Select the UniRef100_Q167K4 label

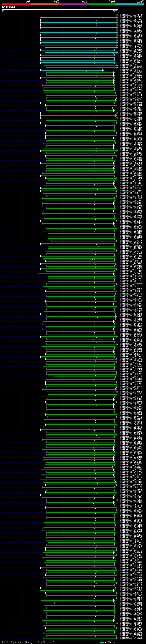[131, 580]
